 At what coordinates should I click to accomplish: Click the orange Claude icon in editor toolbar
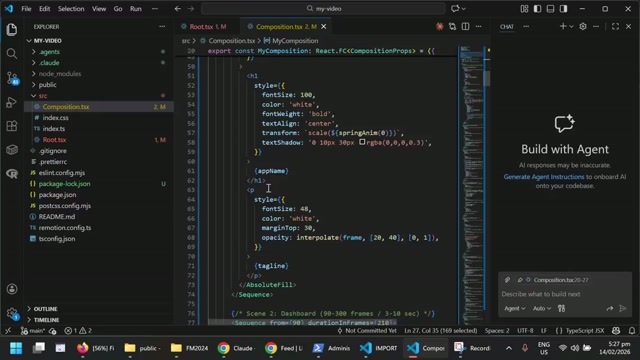coord(440,27)
